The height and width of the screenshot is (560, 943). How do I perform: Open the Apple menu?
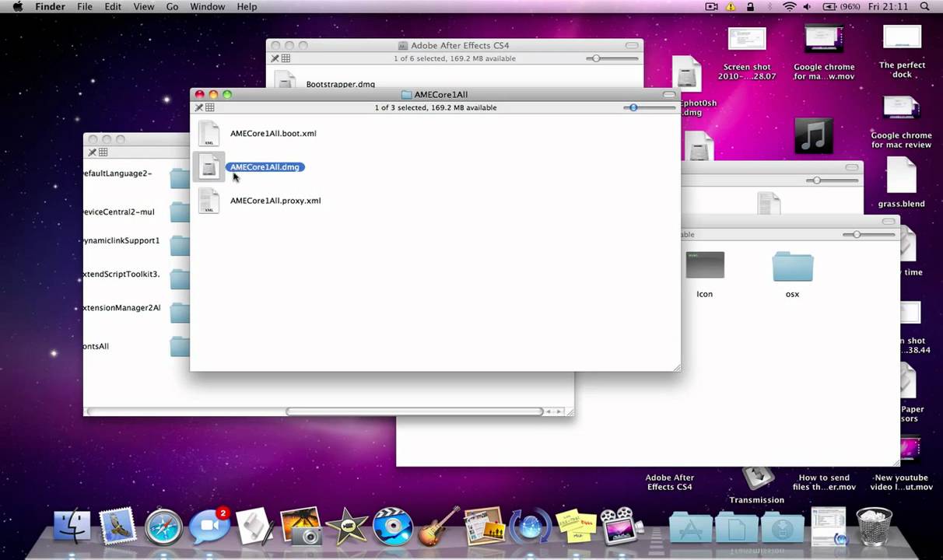(17, 6)
